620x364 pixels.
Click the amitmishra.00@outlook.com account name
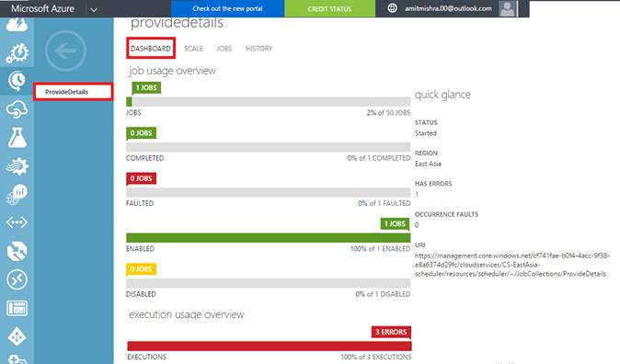[448, 8]
